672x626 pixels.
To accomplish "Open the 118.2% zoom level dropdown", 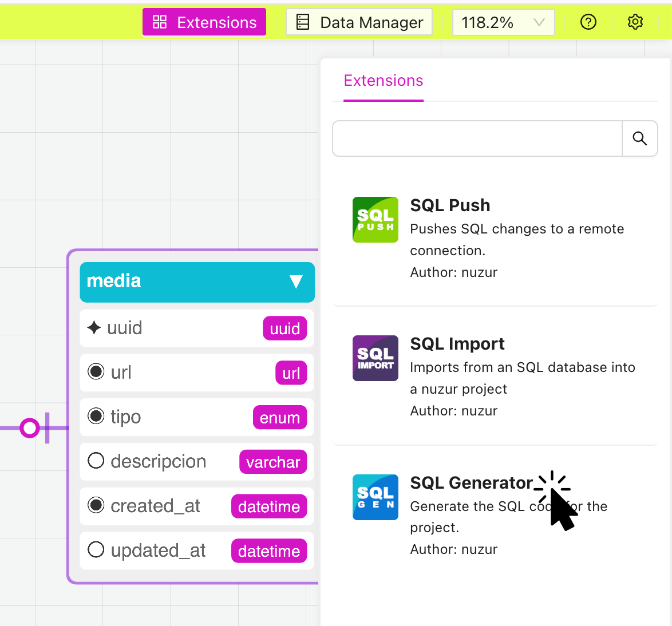I will tap(503, 22).
